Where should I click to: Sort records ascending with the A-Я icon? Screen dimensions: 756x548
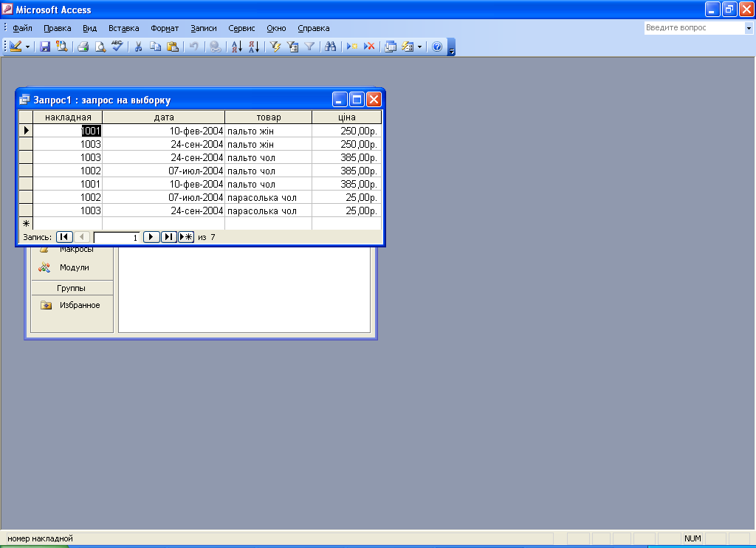pos(237,47)
